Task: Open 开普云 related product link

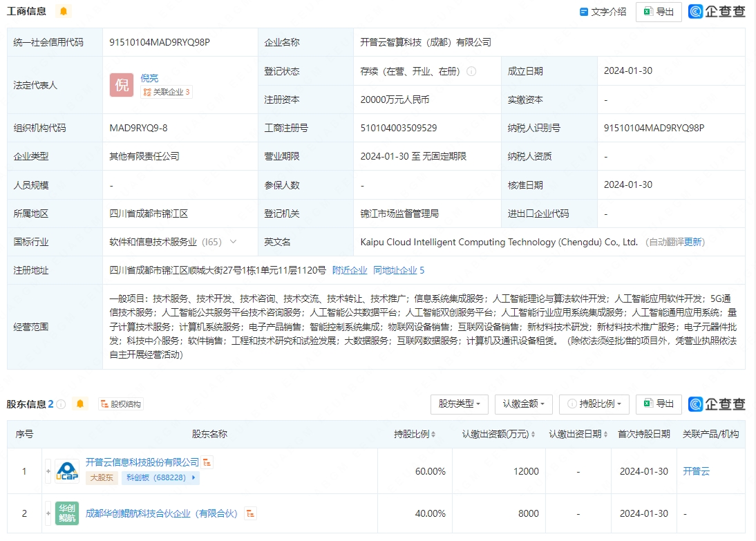Action: 696,471
